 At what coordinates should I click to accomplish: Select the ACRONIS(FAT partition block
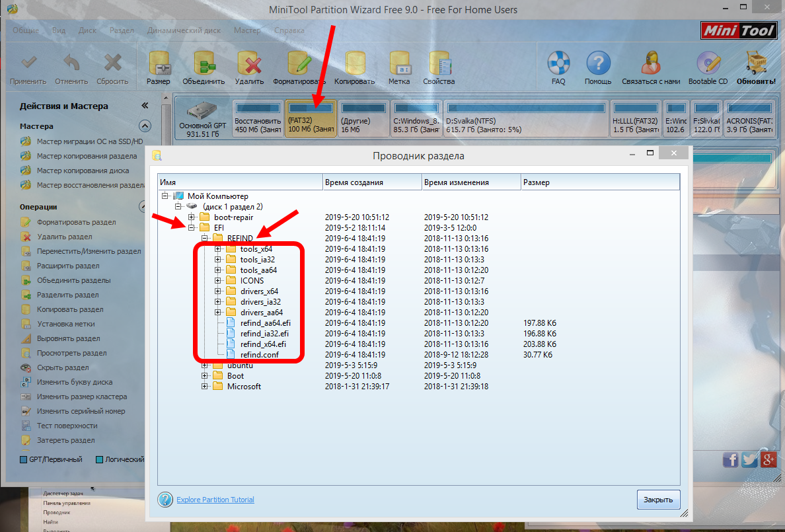point(749,118)
